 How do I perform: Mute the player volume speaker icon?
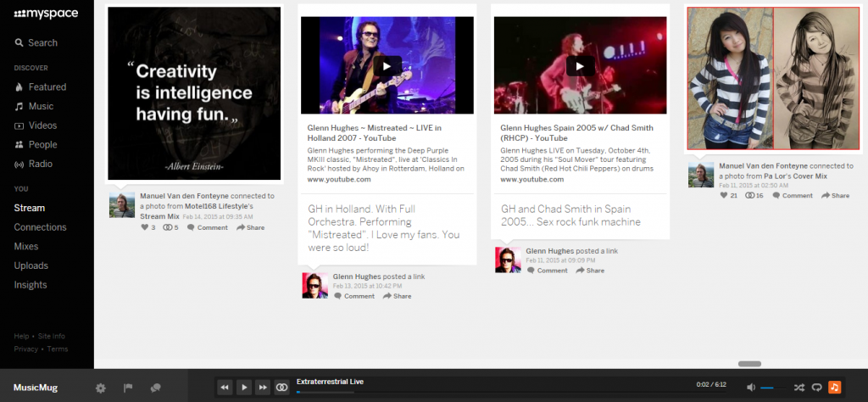click(750, 388)
